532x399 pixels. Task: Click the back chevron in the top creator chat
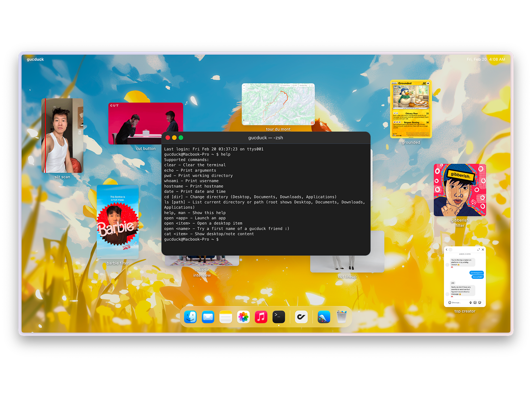[447, 249]
